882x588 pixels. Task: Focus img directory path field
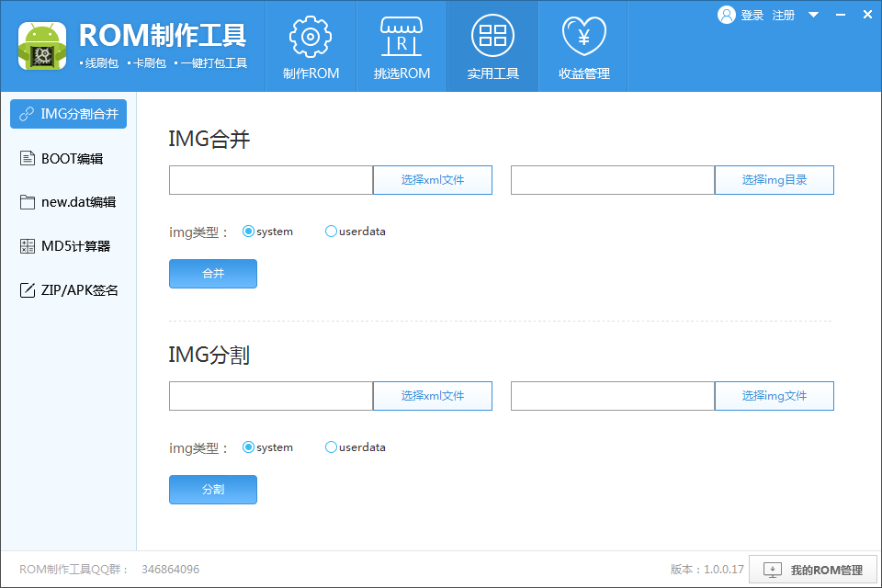[x=613, y=180]
